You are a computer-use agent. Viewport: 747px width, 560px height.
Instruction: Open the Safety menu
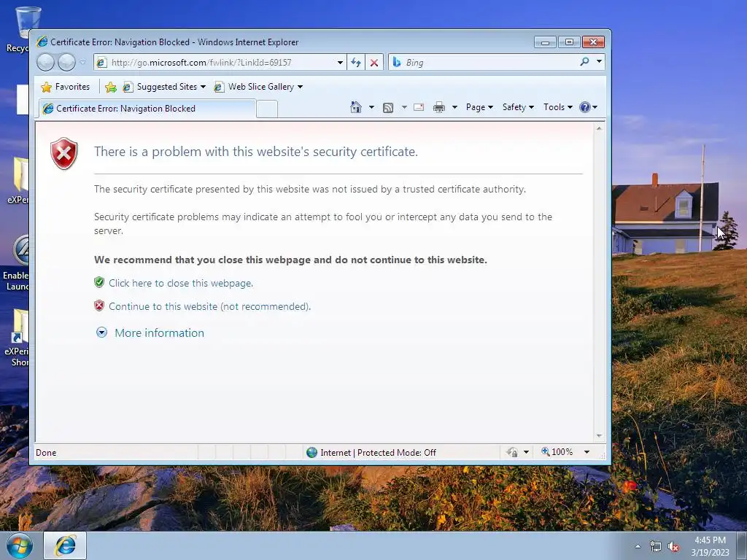[x=518, y=107]
